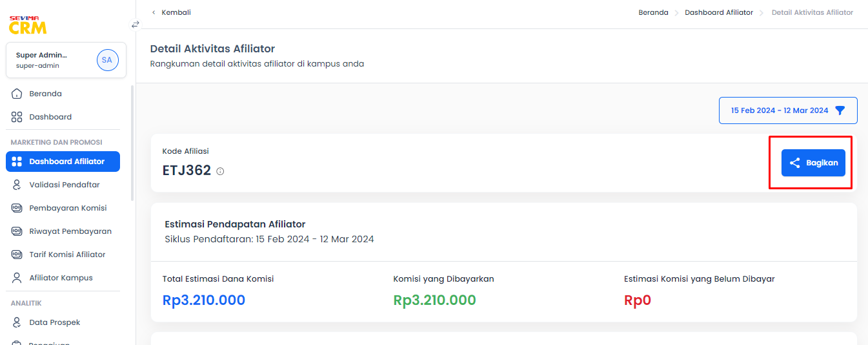The height and width of the screenshot is (345, 868).
Task: Click the Beranda breadcrumb link
Action: (653, 12)
